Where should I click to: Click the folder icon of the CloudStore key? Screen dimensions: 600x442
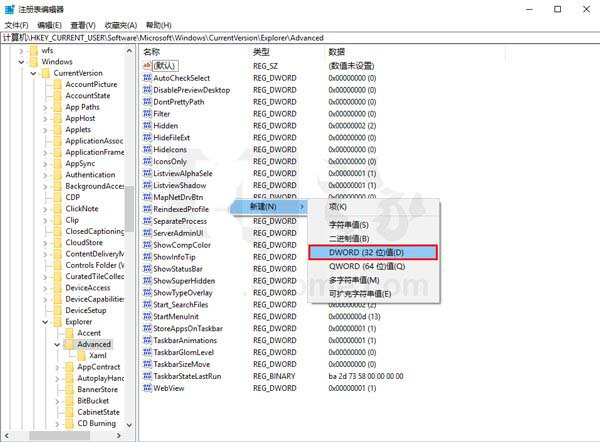coord(57,242)
